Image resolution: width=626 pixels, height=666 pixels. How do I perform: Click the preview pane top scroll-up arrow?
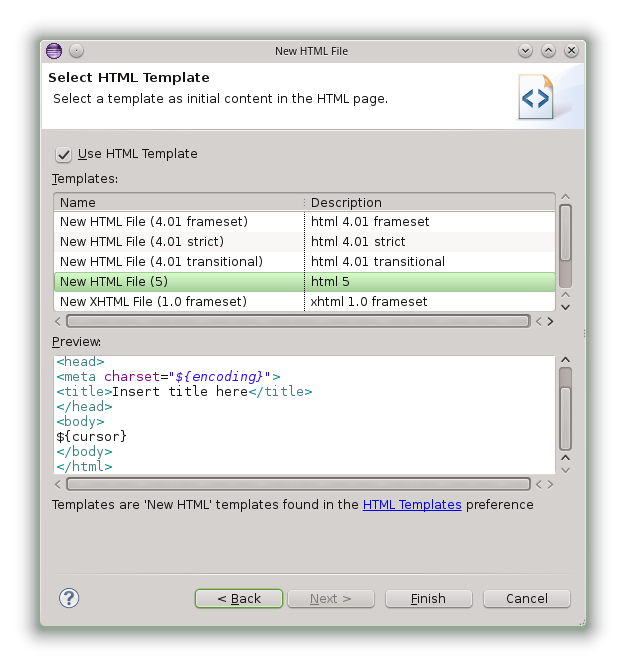565,360
